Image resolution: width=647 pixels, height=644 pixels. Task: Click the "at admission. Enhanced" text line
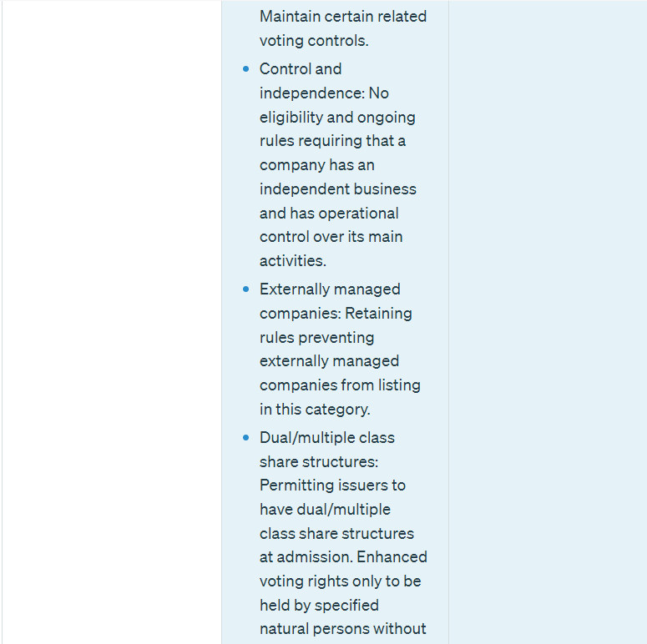click(343, 556)
